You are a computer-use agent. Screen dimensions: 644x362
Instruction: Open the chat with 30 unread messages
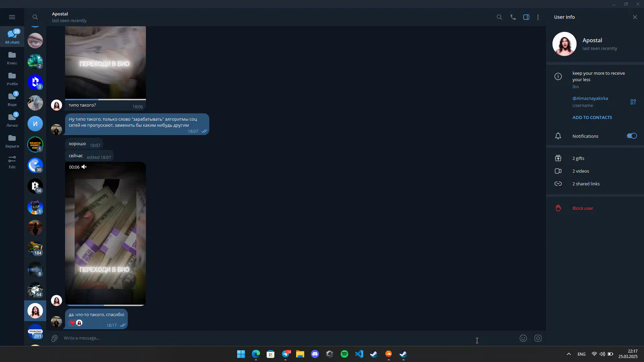pos(35,165)
